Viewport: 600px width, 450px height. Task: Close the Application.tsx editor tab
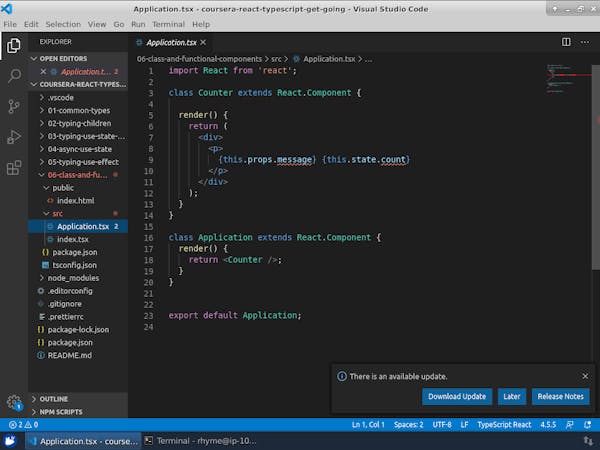point(203,42)
